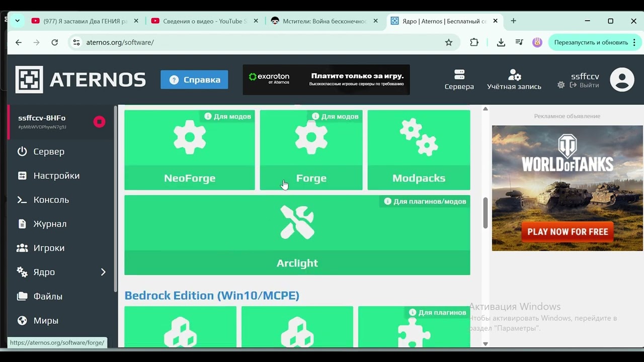The image size is (644, 362).
Task: Click the round user avatar icon
Action: 622,79
